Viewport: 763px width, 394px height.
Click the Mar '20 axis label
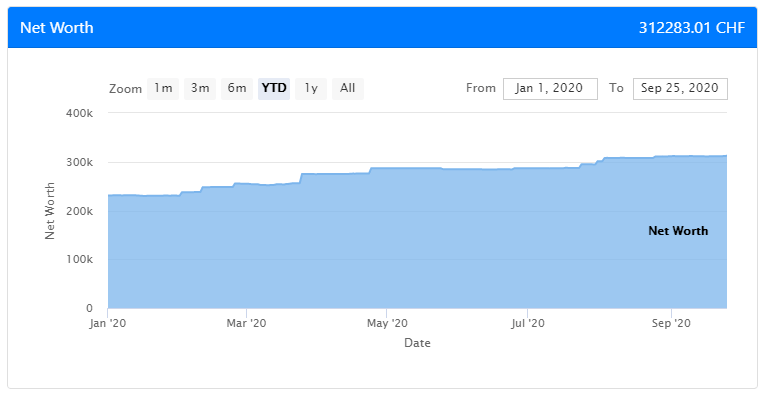coord(246,323)
